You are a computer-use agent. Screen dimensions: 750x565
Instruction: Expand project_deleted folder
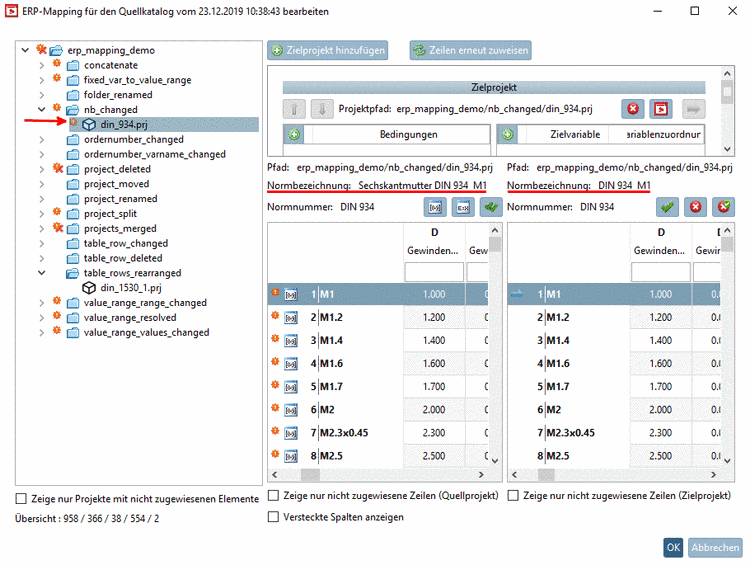tap(42, 169)
